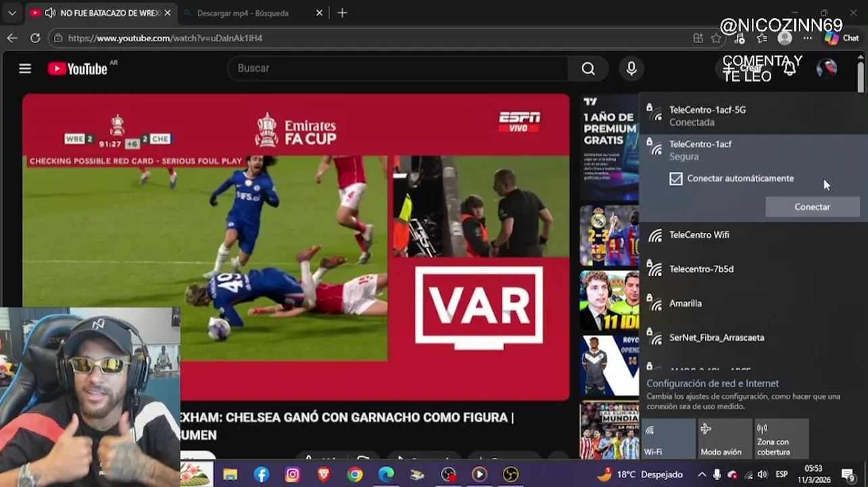Viewport: 868px width, 487px height.
Task: Close the Descargar mp4 tab
Action: [319, 13]
